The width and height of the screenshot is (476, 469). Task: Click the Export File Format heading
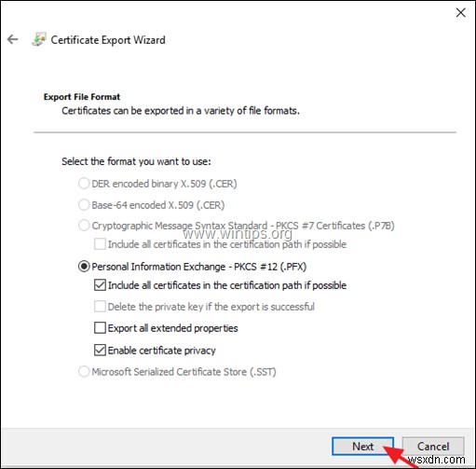(x=82, y=97)
